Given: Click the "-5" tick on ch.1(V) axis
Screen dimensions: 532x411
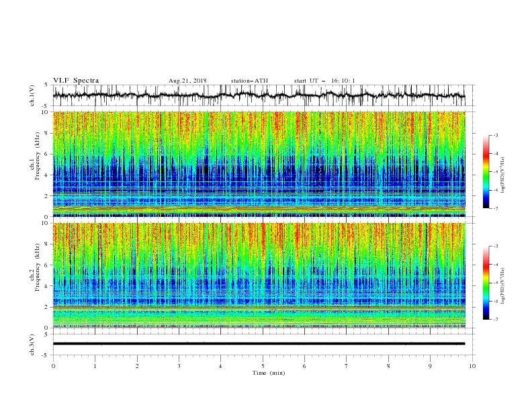Looking at the screenshot, I should (x=46, y=106).
